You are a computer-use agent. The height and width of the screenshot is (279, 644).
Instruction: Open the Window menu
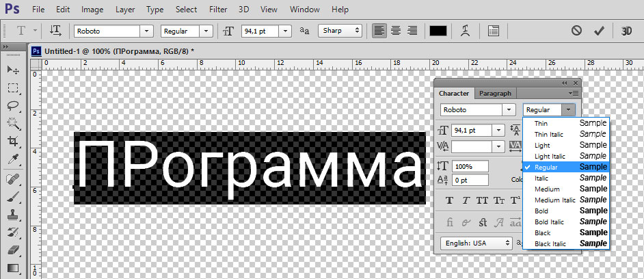(x=305, y=10)
